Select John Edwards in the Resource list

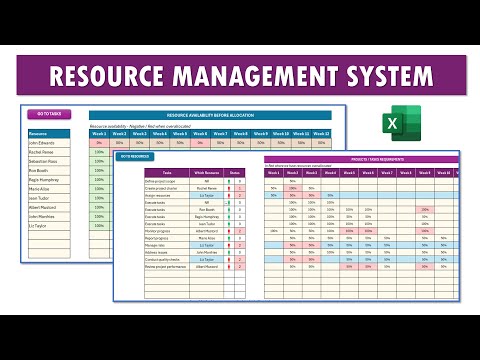coord(49,143)
